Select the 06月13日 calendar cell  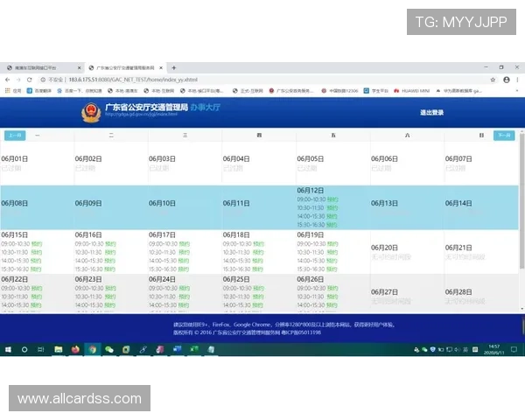pyautogui.click(x=407, y=207)
